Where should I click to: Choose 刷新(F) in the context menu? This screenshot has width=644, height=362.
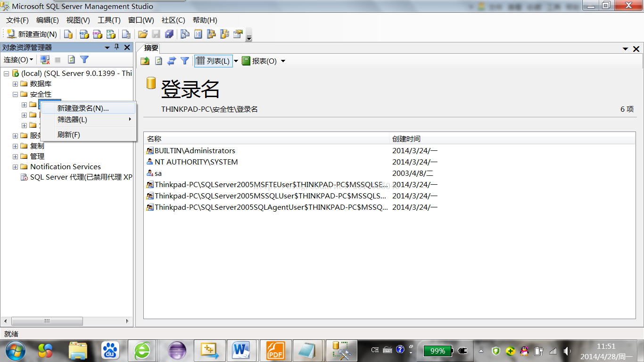pos(89,135)
